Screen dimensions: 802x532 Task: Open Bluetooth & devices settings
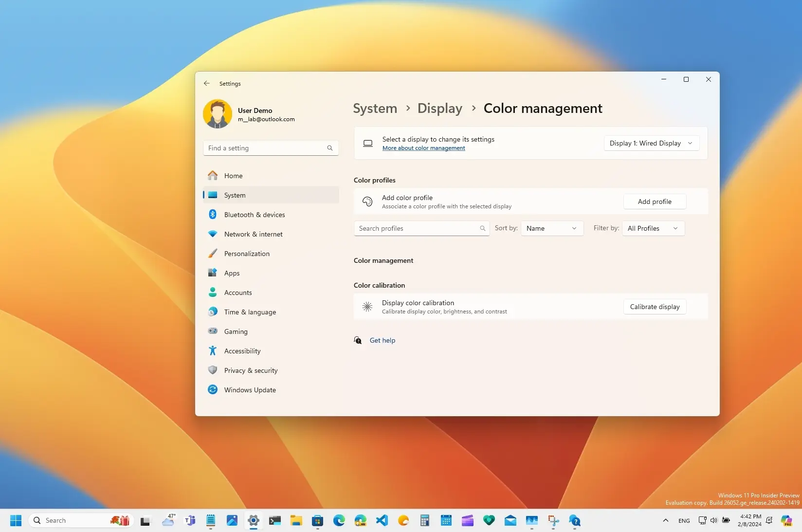[x=255, y=215]
